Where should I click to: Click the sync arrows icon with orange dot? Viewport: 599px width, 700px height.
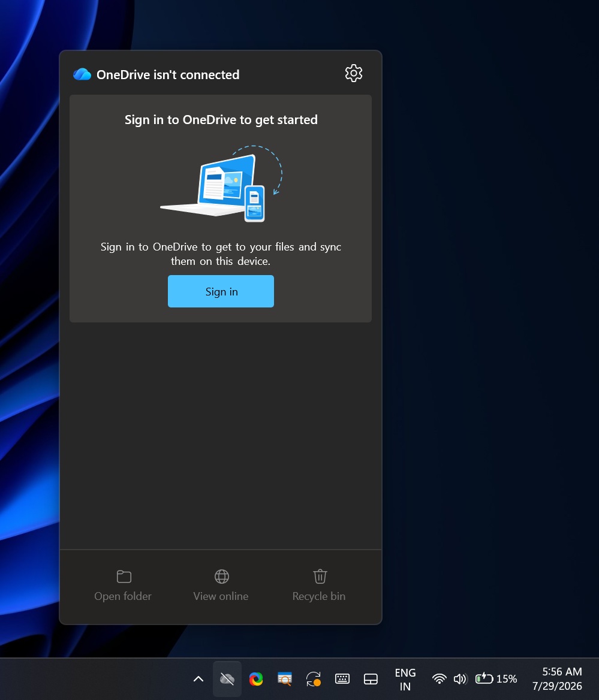pyautogui.click(x=314, y=679)
